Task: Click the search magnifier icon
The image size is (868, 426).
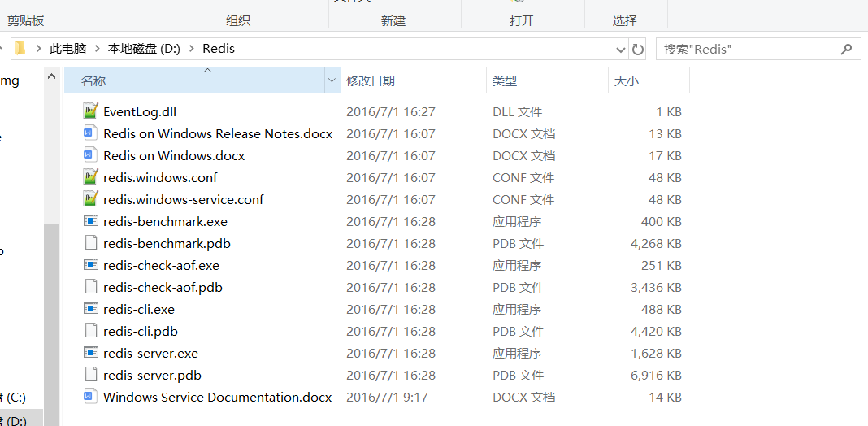Action: pos(846,50)
